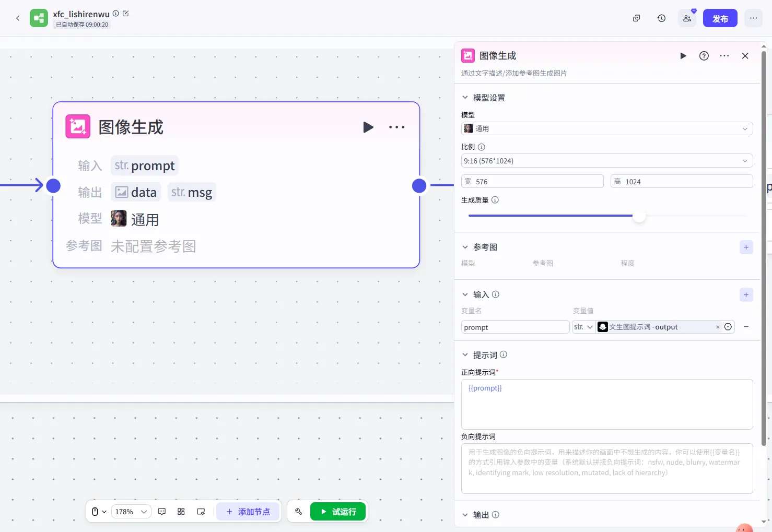Close the 图像生成 settings panel
Image resolution: width=772 pixels, height=532 pixels.
point(745,56)
